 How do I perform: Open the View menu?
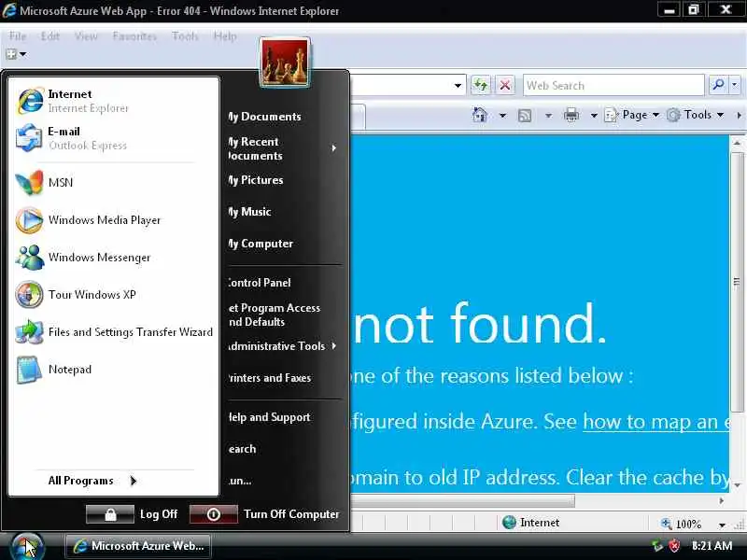click(86, 36)
